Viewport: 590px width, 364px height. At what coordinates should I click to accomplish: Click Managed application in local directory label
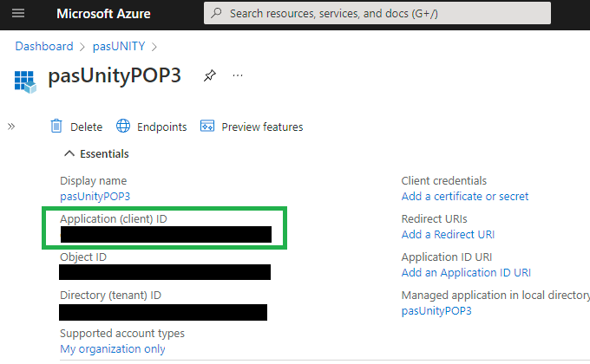coord(495,296)
